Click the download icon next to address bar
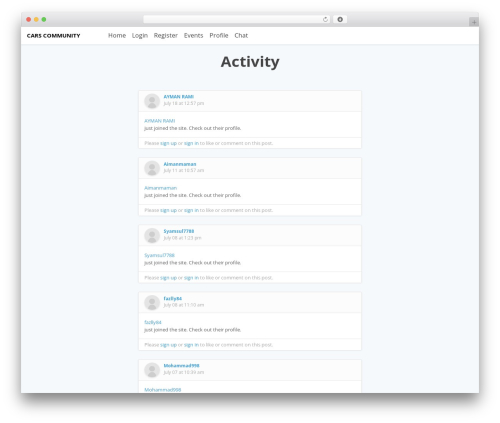This screenshot has width=500, height=423. point(340,19)
